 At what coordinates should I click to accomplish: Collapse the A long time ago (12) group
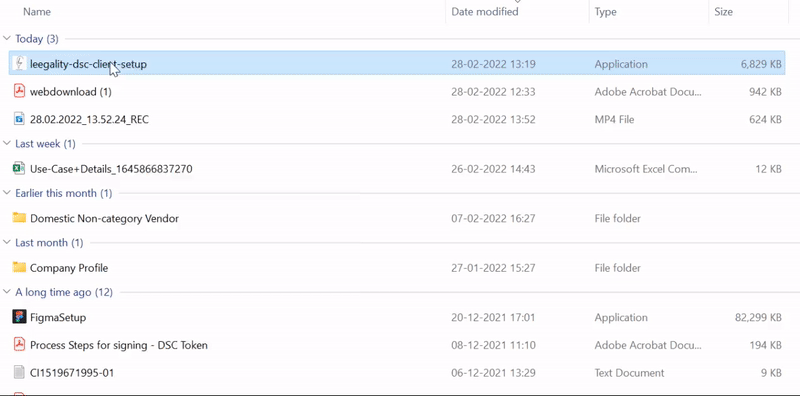pyautogui.click(x=7, y=292)
